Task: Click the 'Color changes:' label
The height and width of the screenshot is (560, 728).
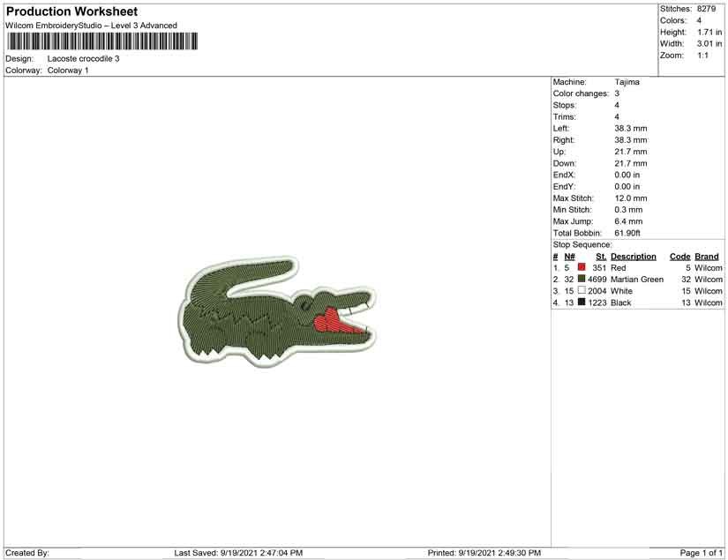Action: coord(581,93)
